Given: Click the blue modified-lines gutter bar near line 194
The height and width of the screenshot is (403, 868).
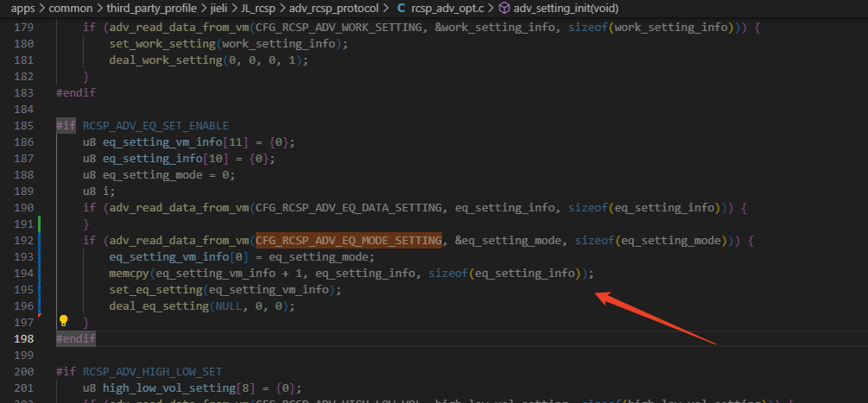Looking at the screenshot, I should (x=40, y=273).
